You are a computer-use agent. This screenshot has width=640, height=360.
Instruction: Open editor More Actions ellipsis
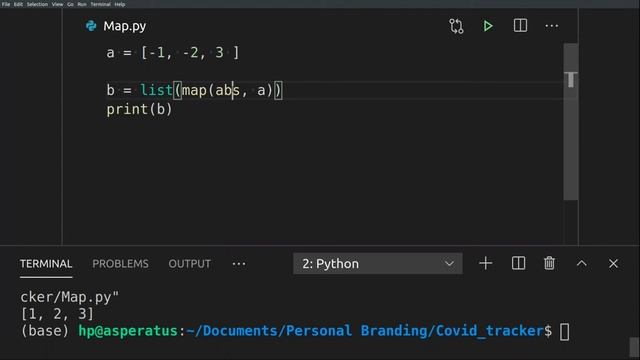pos(551,26)
